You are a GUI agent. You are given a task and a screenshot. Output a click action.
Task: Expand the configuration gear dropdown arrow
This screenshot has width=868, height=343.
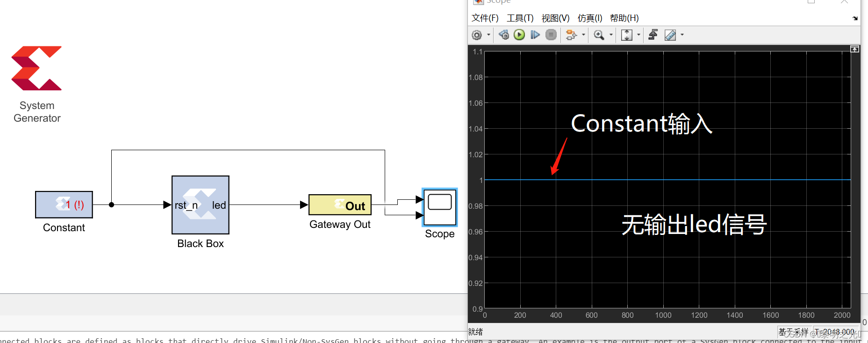click(488, 35)
